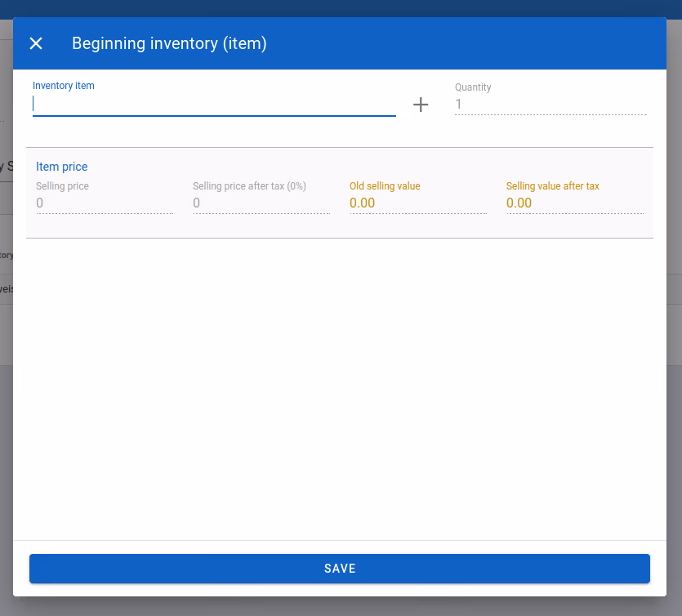
Task: Click the Quantity field
Action: click(551, 105)
